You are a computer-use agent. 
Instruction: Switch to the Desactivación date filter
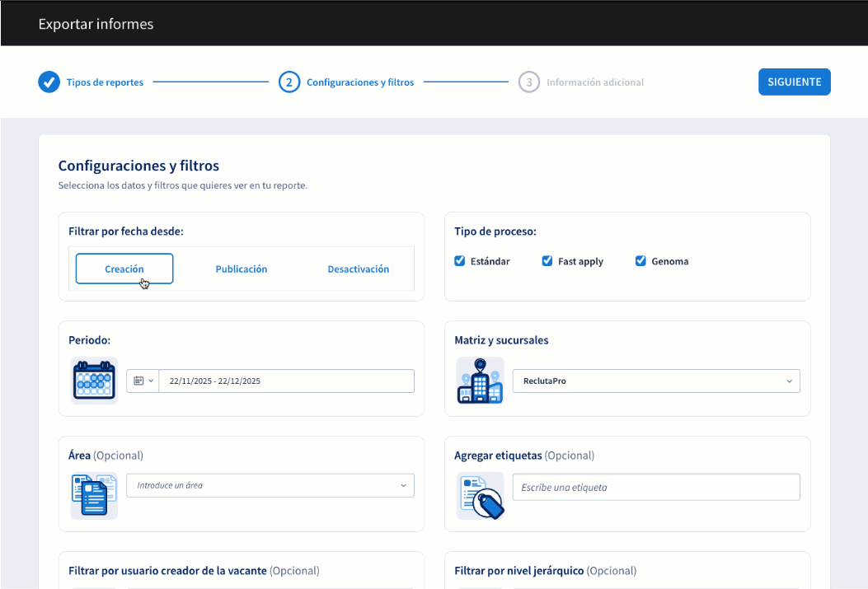[x=358, y=269]
